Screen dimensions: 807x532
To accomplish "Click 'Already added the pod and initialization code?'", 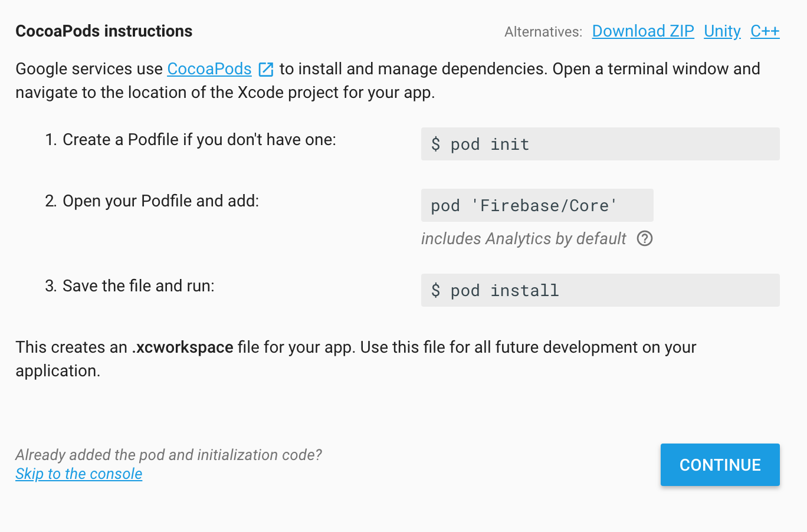I will tap(169, 455).
